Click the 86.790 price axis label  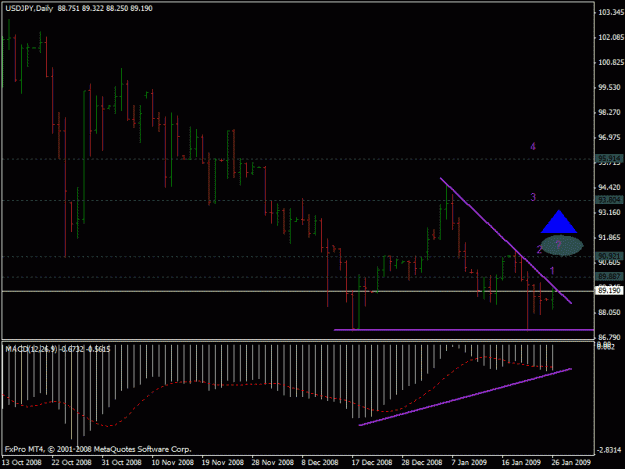tap(609, 338)
